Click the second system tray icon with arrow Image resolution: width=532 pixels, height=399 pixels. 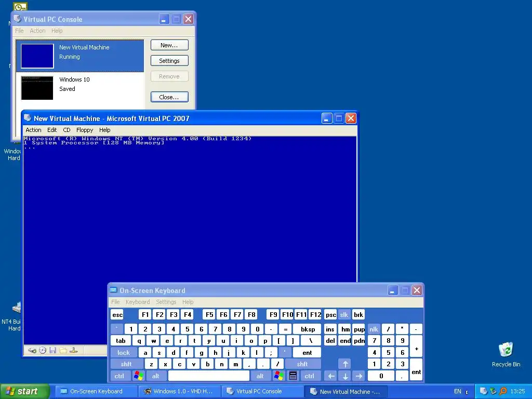[493, 391]
